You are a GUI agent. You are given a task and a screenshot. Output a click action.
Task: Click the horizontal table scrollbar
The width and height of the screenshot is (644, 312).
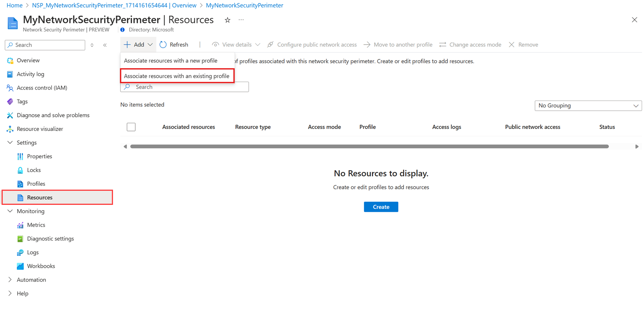click(x=369, y=147)
